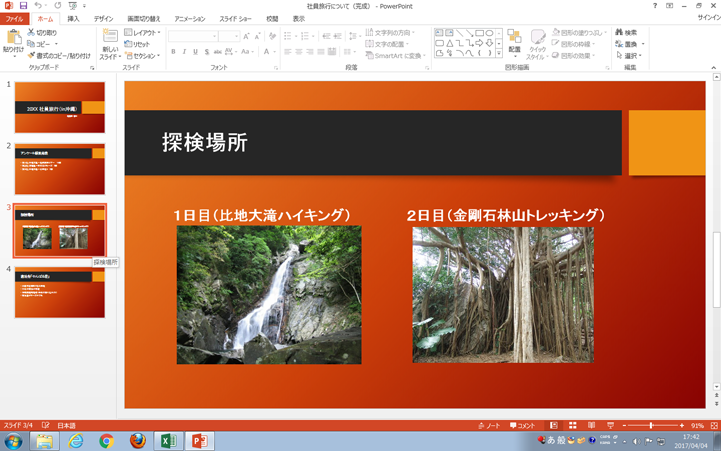Click the Paste (貼り付け) icon
This screenshot has width=721, height=451.
[13, 38]
